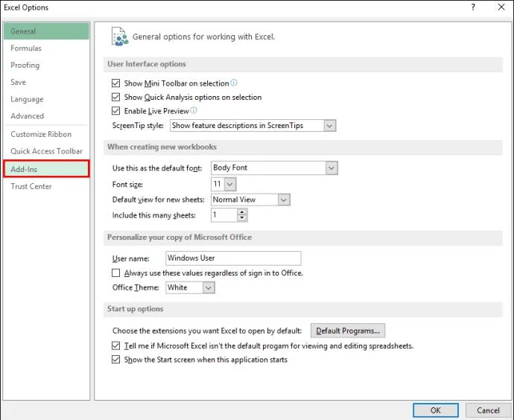Click the help question mark icon
This screenshot has width=514, height=420.
[473, 7]
